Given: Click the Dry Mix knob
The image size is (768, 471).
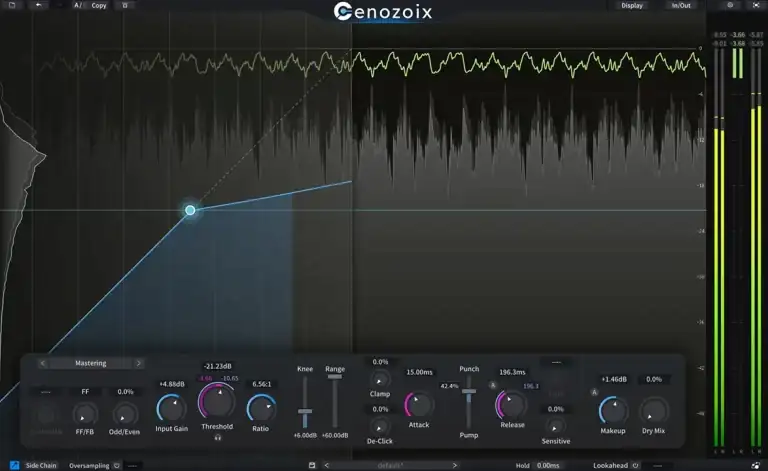Looking at the screenshot, I should tap(653, 410).
